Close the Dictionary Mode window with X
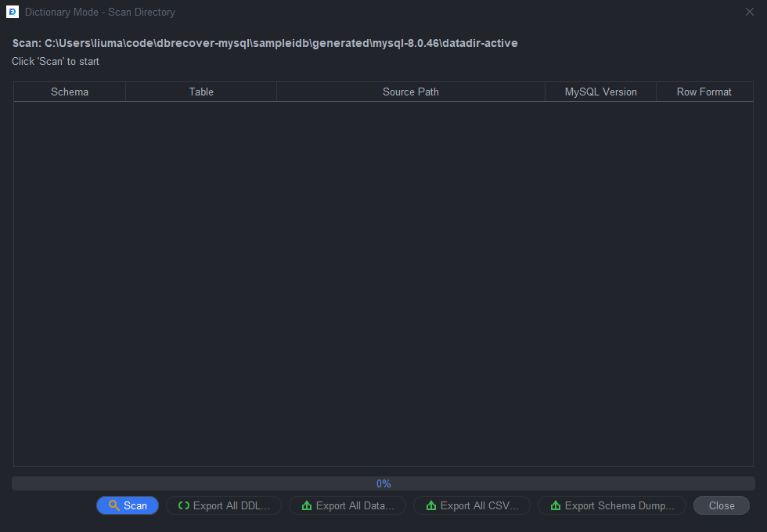 [750, 12]
